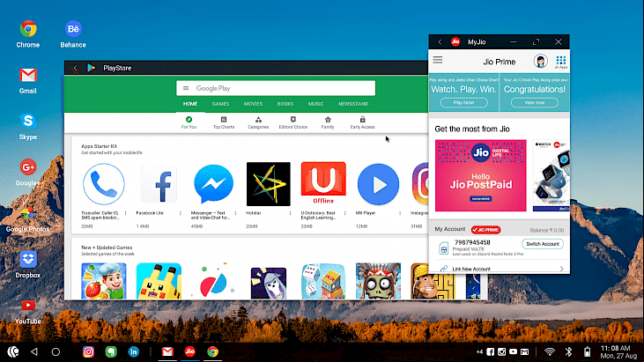The height and width of the screenshot is (362, 644).
Task: Switch to Jio app in taskbar
Action: pyautogui.click(x=189, y=351)
